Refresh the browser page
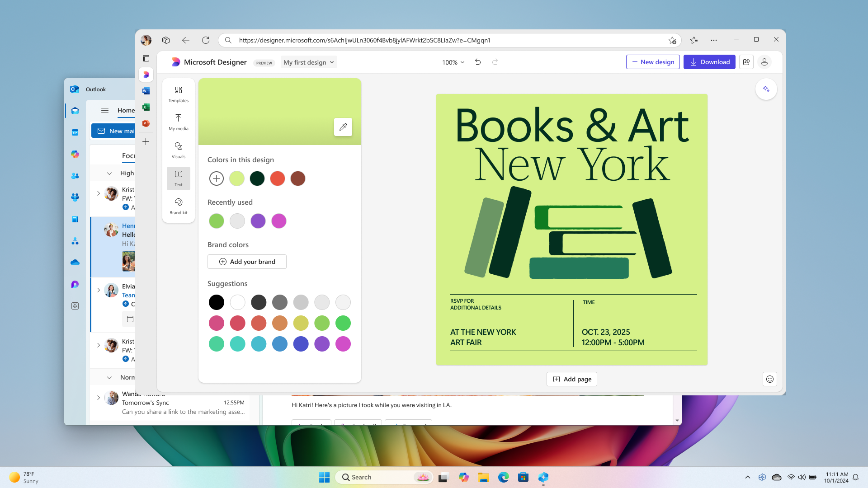 206,40
